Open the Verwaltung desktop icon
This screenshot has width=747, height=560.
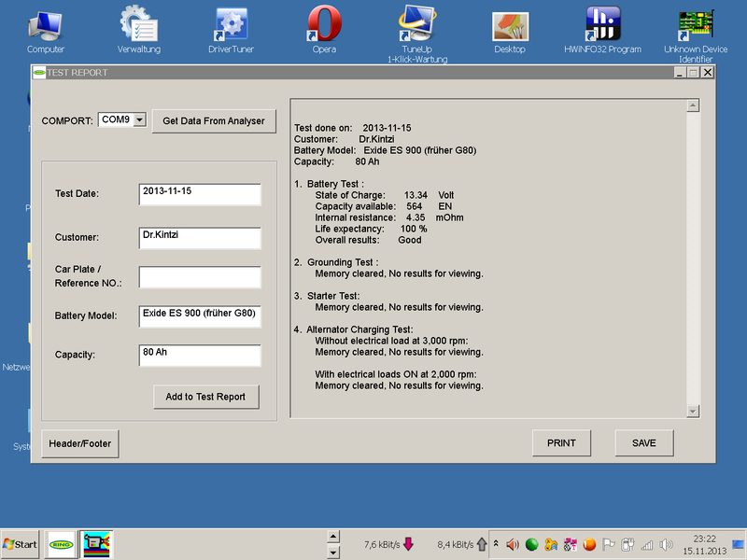(139, 28)
